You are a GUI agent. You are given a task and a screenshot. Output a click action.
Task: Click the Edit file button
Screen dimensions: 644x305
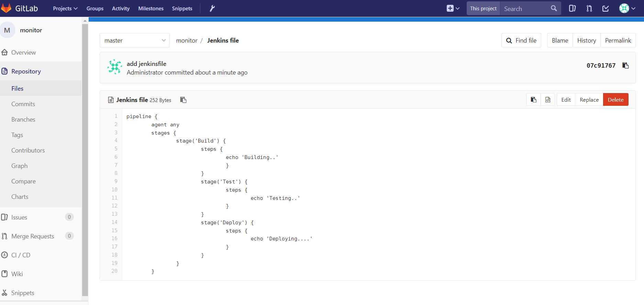click(x=566, y=100)
